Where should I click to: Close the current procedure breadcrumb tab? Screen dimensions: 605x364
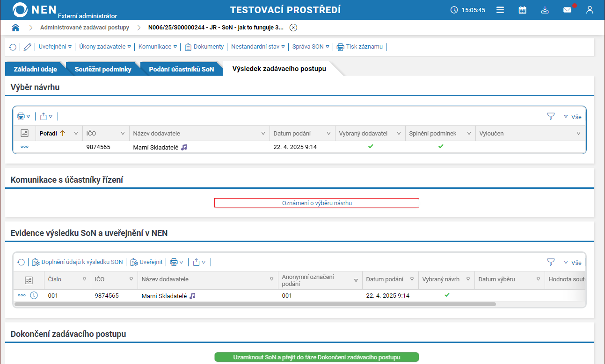point(293,28)
